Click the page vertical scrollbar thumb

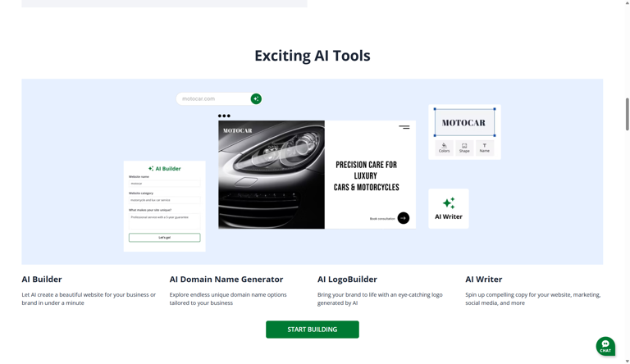pyautogui.click(x=628, y=114)
